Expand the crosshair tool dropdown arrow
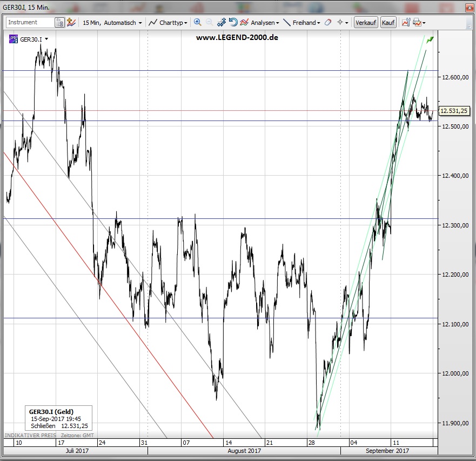 pyautogui.click(x=347, y=23)
